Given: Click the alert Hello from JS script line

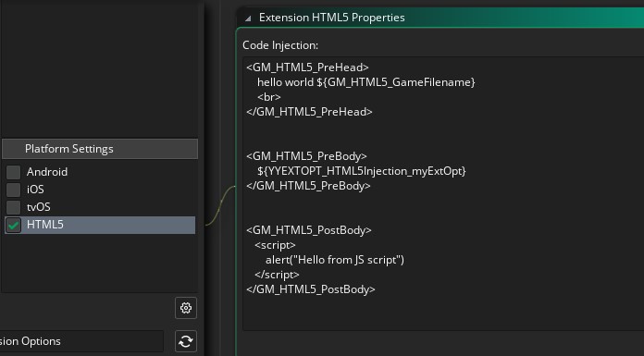Looking at the screenshot, I should tap(335, 260).
